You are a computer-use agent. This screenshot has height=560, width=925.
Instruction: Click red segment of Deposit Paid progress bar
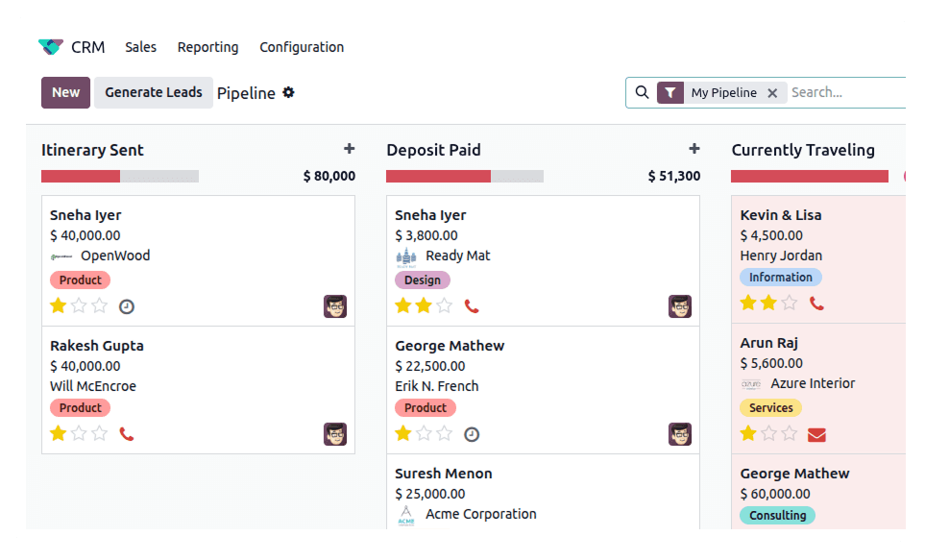[x=438, y=176]
